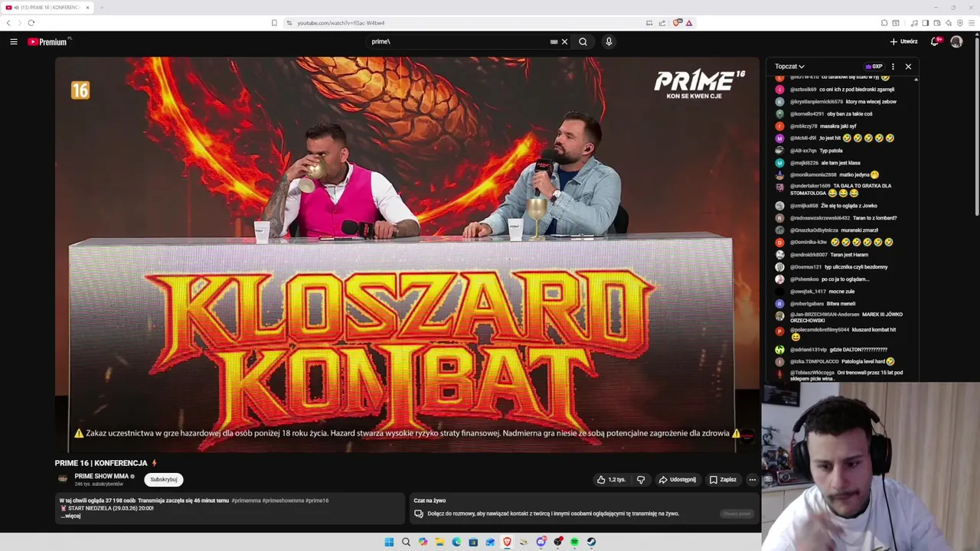Screen dimensions: 980x551
Task: Click the video player area
Action: point(406,254)
